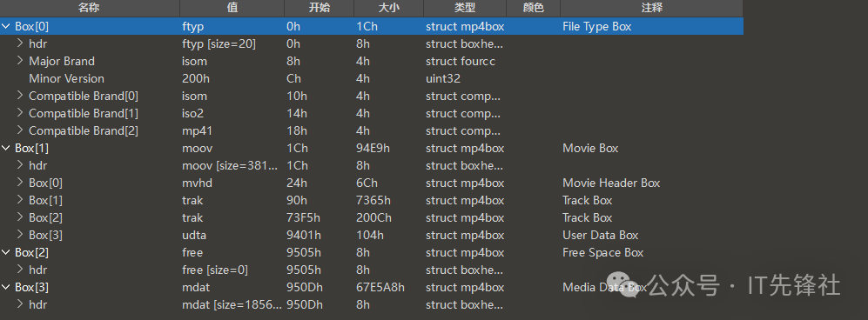The image size is (868, 320).
Task: Select the Compatible Brand[0] row name
Action: 84,96
